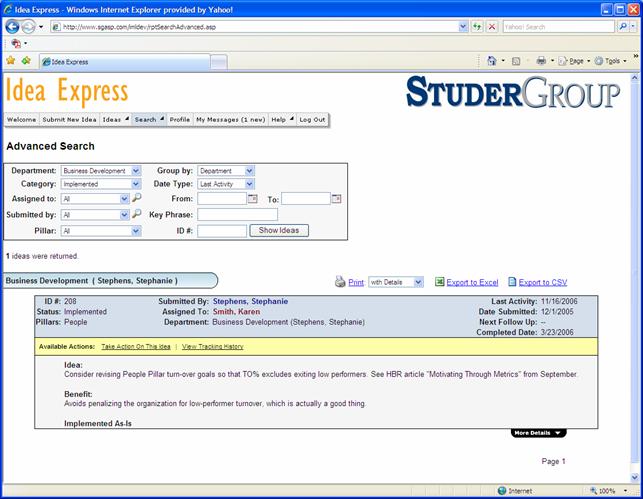Image resolution: width=643 pixels, height=499 pixels.
Task: Click the RSS feeds toolbar icon
Action: pos(516,61)
